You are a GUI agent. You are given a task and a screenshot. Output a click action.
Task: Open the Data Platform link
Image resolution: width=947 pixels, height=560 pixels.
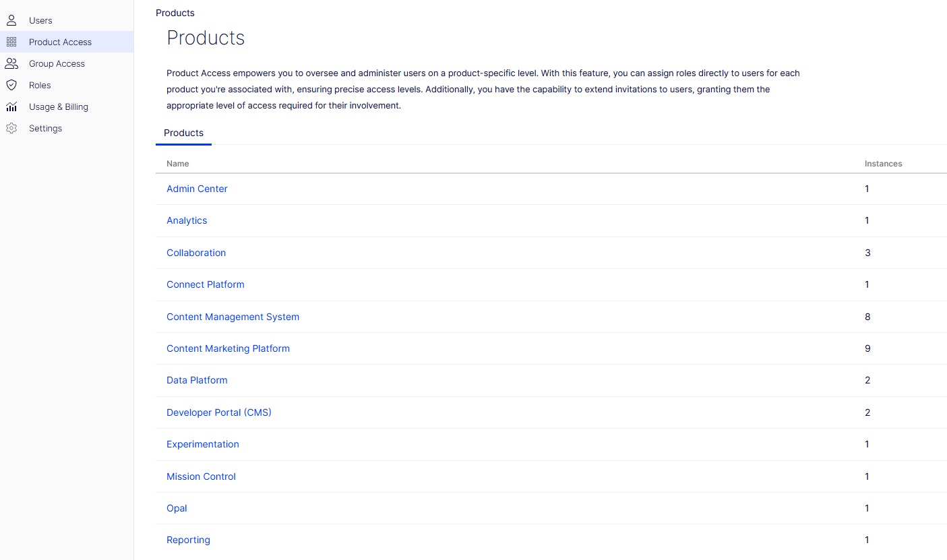tap(197, 380)
